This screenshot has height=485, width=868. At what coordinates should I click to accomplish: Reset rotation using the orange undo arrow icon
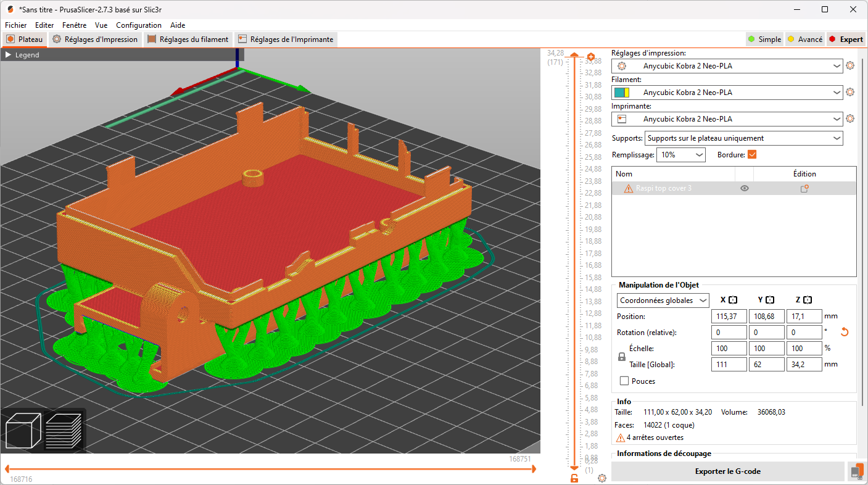point(844,332)
